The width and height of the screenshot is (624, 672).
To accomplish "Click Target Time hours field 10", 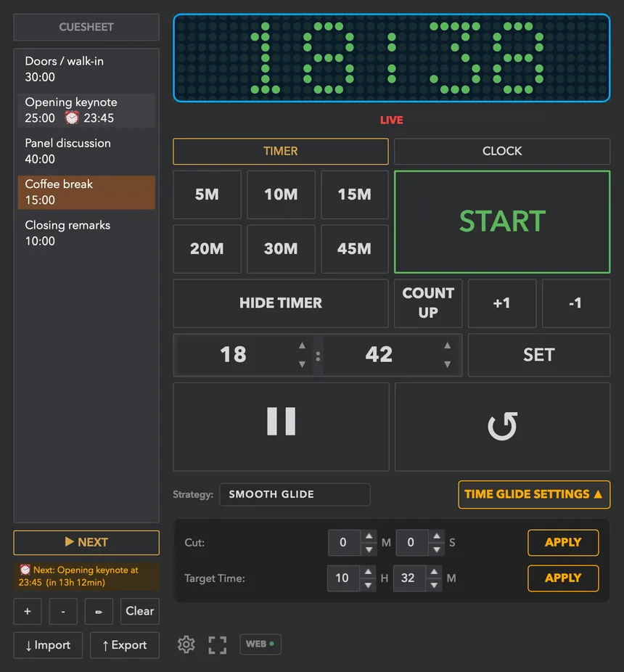I will tap(343, 578).
